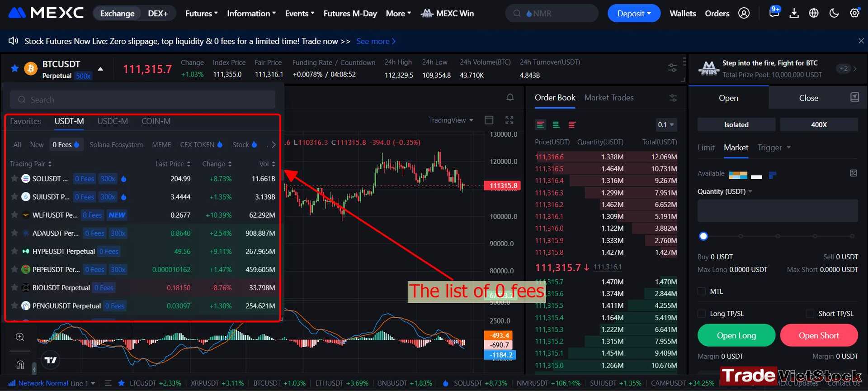This screenshot has height=391, width=868.
Task: Favorite BTCUSDT with the blue star
Action: click(15, 68)
